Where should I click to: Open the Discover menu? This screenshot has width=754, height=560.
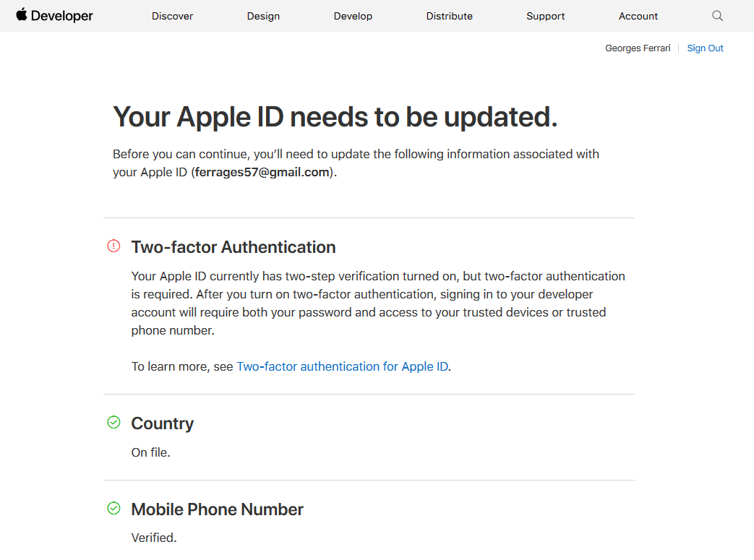[x=172, y=16]
